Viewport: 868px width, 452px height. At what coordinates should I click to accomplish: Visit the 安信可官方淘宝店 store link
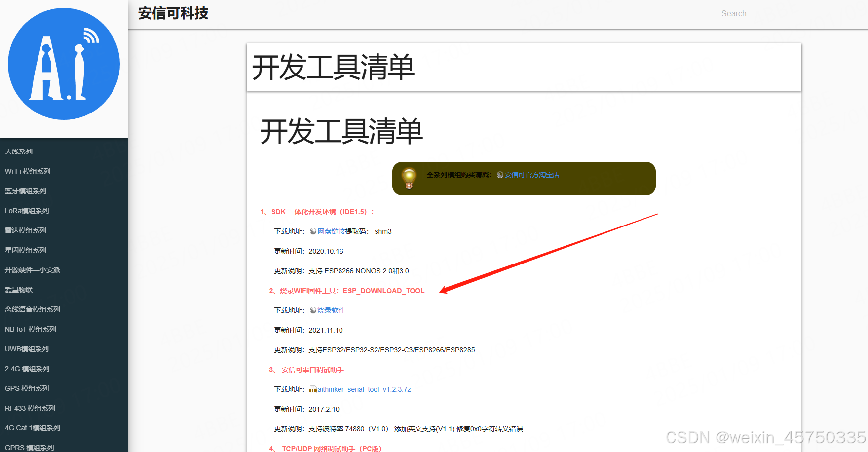tap(531, 175)
